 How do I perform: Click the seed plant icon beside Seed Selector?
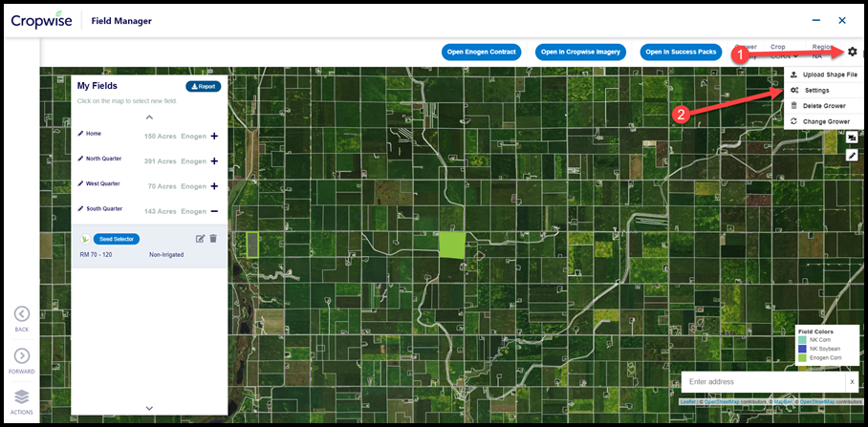[85, 239]
